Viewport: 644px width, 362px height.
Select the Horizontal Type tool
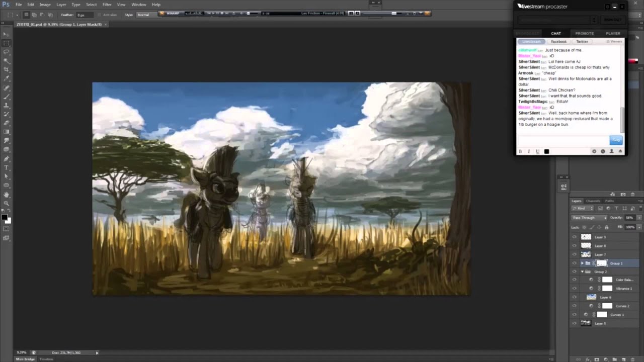(7, 167)
